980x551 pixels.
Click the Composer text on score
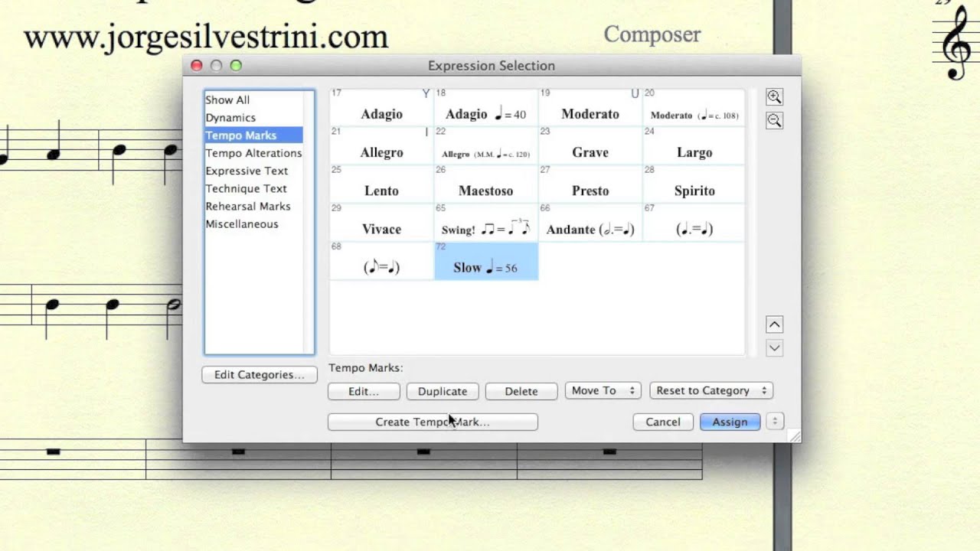652,34
